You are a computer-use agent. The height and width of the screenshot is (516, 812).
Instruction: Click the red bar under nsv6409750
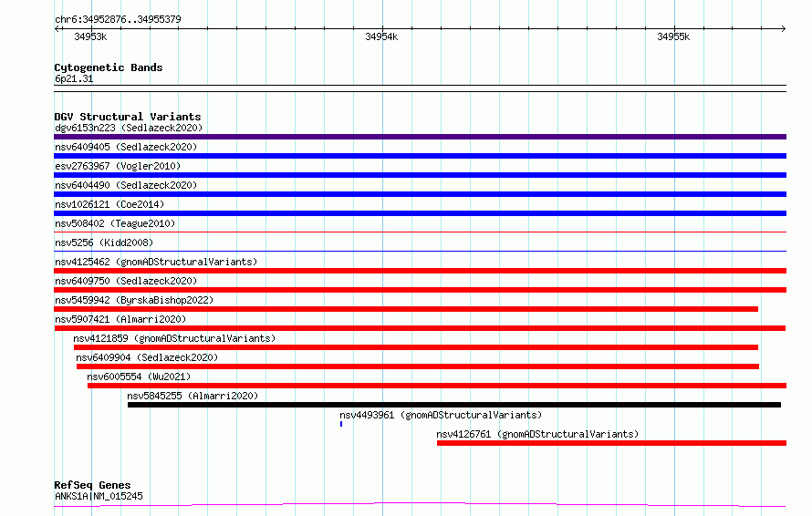420,290
